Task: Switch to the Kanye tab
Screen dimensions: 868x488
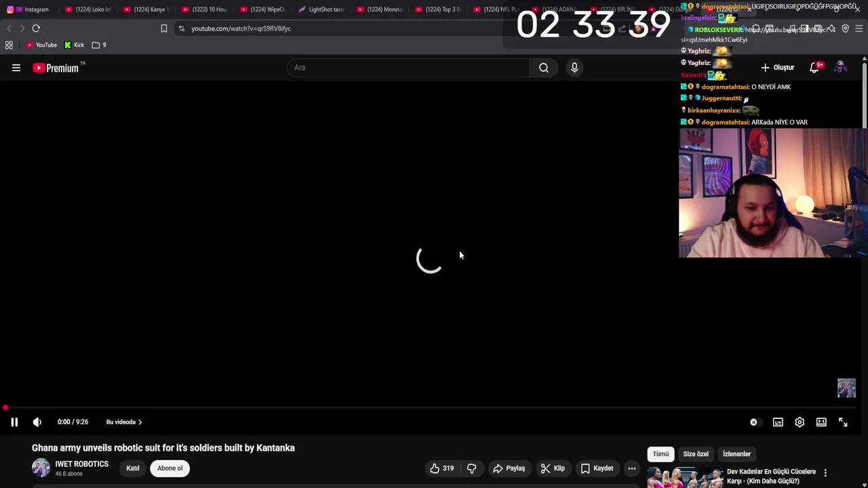Action: pos(146,9)
